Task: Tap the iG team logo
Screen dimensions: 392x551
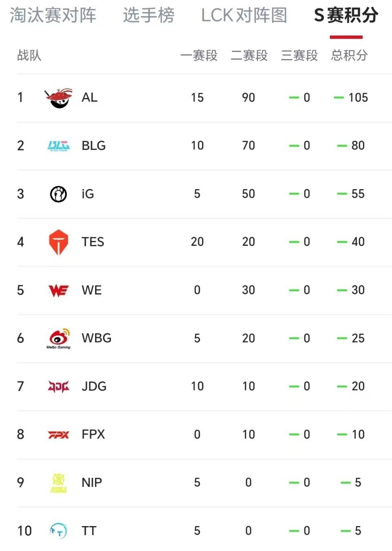Action: click(58, 194)
